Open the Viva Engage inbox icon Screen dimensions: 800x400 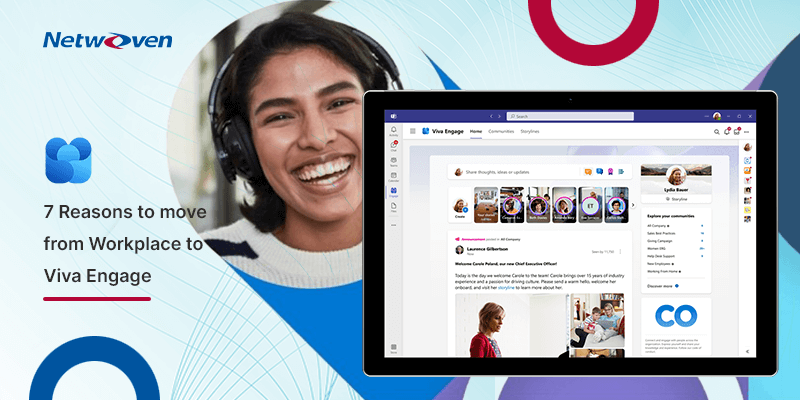(737, 132)
